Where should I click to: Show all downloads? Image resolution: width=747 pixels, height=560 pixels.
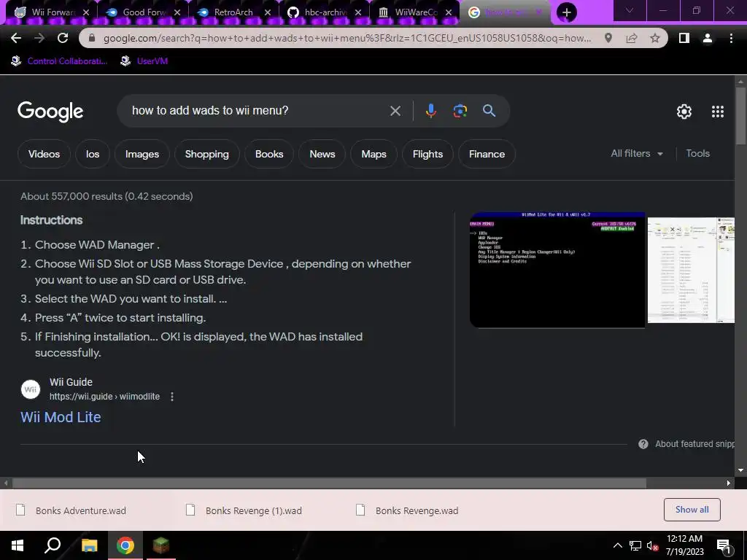(692, 510)
